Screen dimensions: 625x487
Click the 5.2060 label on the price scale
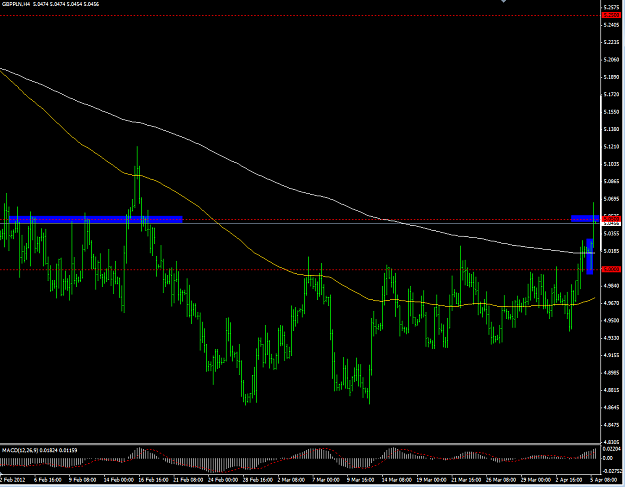pos(611,60)
